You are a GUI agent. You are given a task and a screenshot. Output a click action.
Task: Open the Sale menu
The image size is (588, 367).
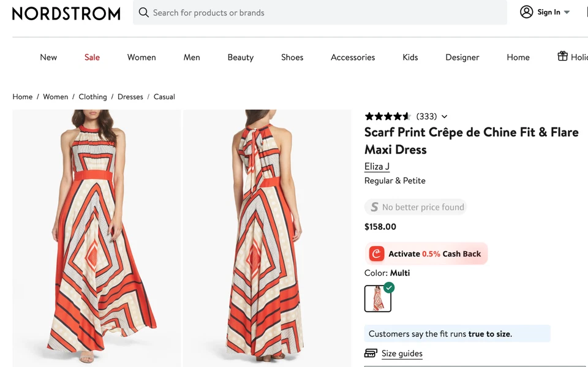tap(92, 57)
